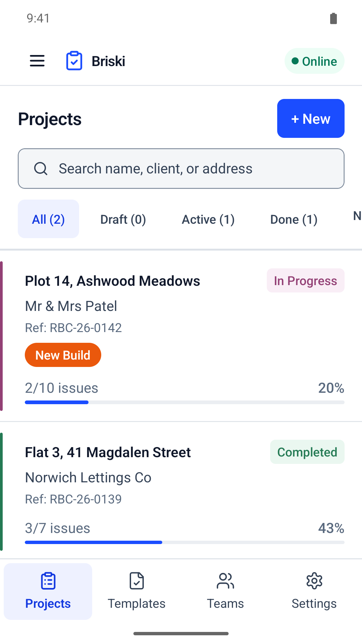The image size is (362, 644).
Task: Create a project with + New button
Action: (311, 118)
